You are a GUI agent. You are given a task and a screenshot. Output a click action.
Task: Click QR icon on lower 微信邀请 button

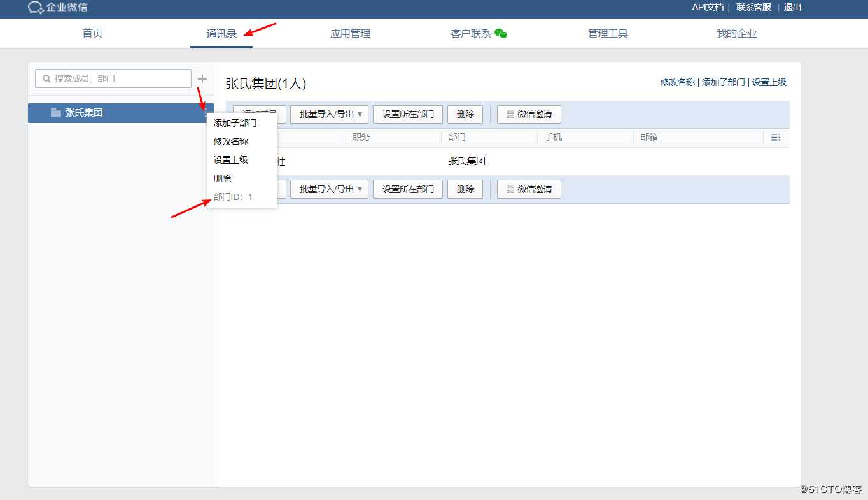tap(510, 189)
